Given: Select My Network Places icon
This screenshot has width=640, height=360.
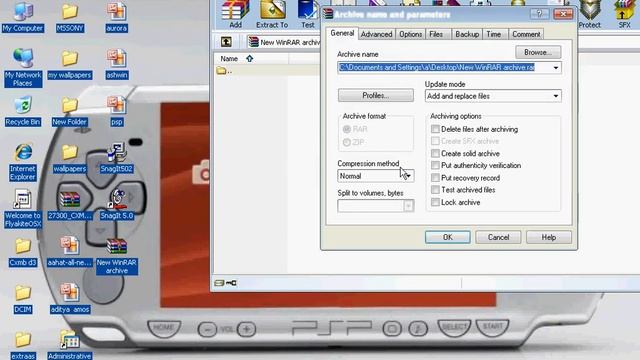Looking at the screenshot, I should coord(23,67).
